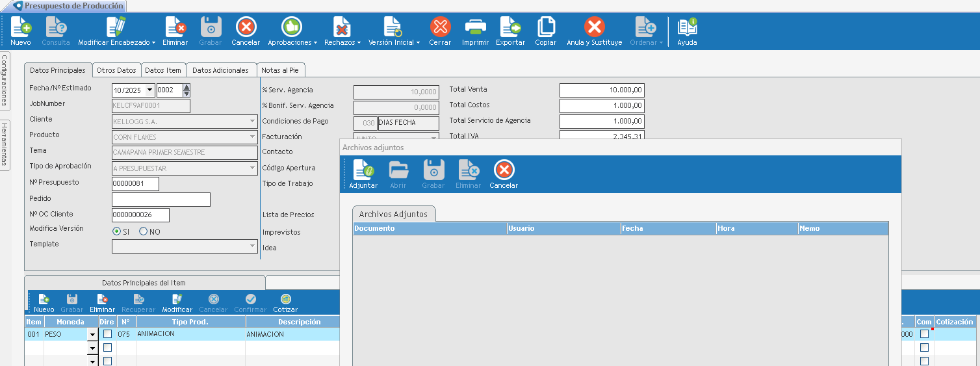Click the Cotizar icon in item toolbar

click(x=285, y=303)
